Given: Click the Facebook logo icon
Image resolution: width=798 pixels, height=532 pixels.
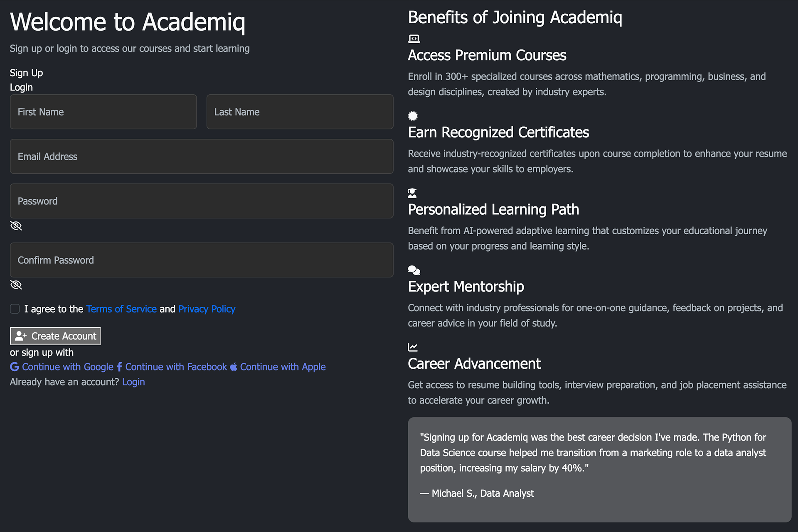Looking at the screenshot, I should click(x=119, y=367).
